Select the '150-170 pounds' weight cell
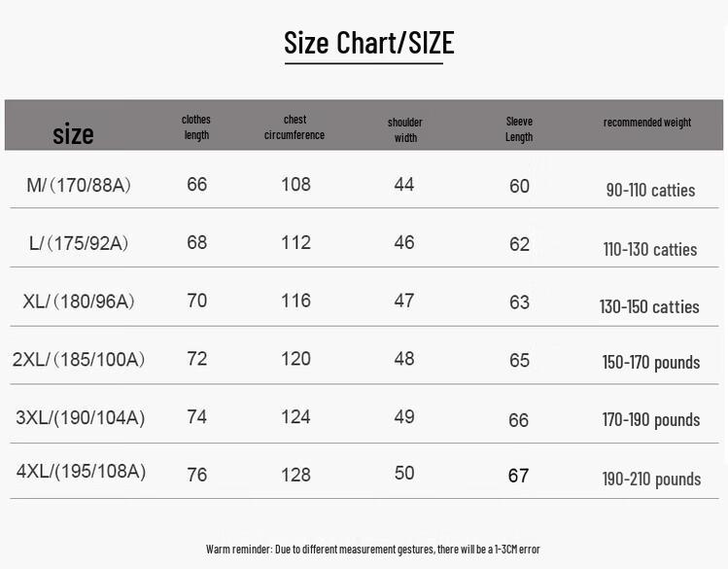Image resolution: width=728 pixels, height=569 pixels. [x=651, y=363]
